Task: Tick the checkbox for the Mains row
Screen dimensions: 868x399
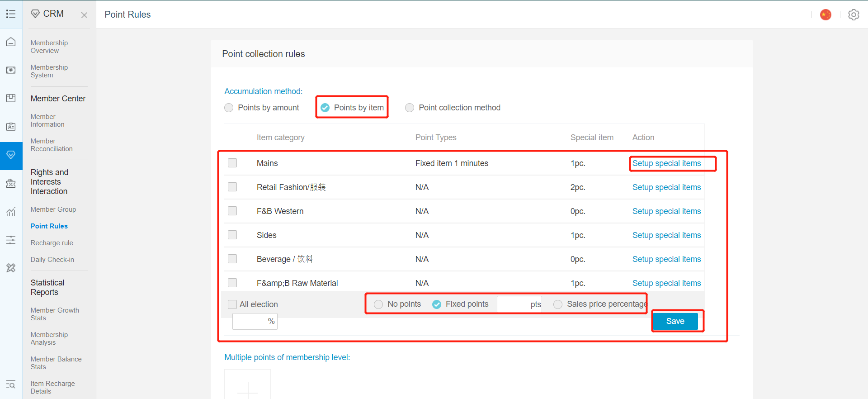Action: point(232,163)
